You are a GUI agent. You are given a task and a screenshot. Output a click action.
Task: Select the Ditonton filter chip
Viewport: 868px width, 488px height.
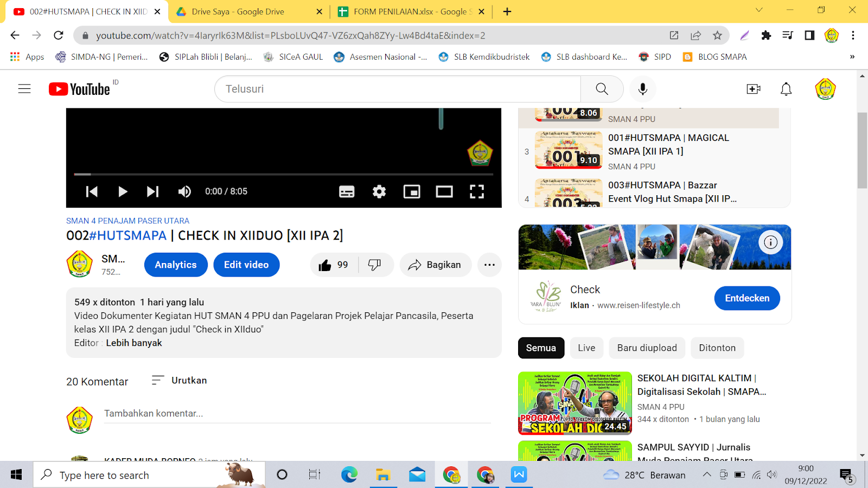click(x=717, y=348)
